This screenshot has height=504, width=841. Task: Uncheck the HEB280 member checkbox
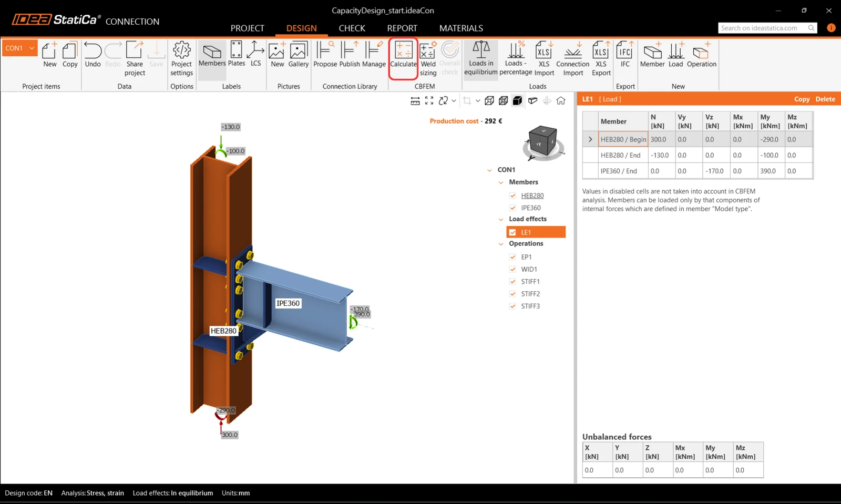[x=512, y=196]
